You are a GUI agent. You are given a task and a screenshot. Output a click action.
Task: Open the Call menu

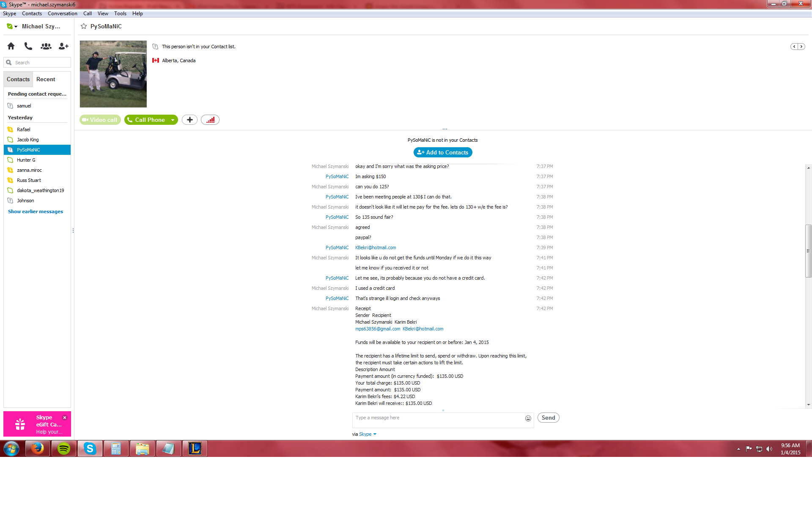click(x=88, y=14)
